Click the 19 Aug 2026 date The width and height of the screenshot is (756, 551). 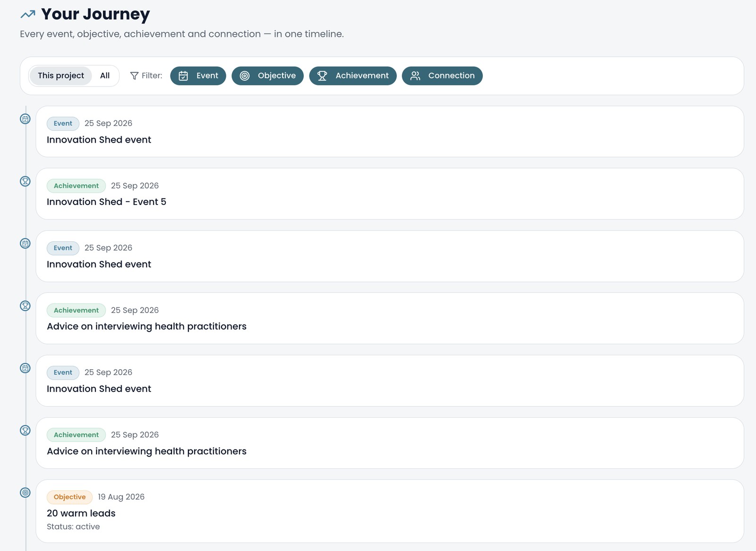[x=121, y=497]
